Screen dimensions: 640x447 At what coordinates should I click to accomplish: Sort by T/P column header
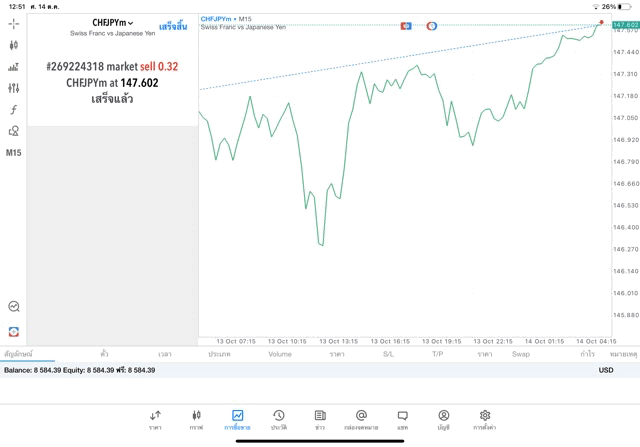(x=438, y=354)
